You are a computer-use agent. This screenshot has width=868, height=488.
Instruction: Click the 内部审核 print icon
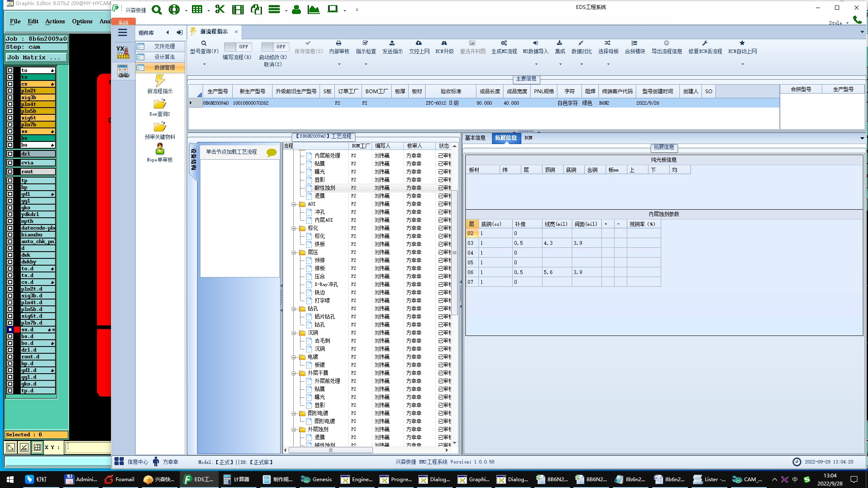(339, 43)
